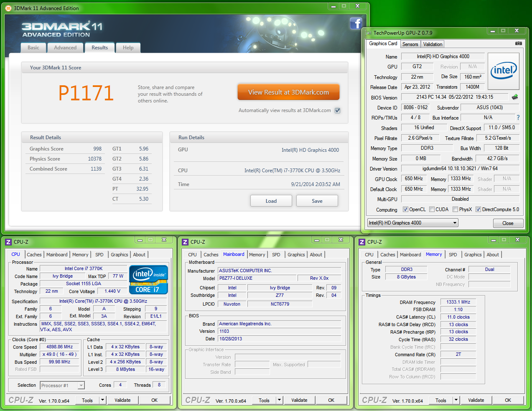Toggle the PhysX checkbox in GPU-Z

[x=455, y=209]
